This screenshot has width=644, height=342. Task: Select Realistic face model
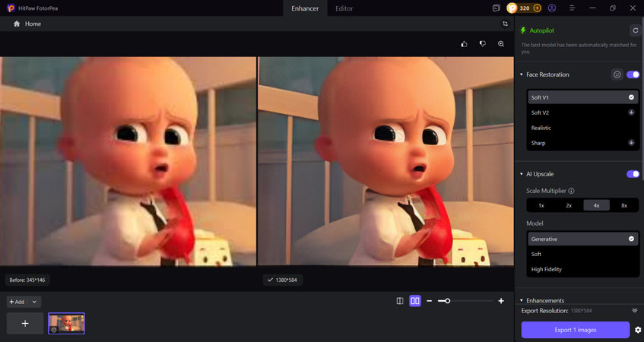(x=582, y=128)
